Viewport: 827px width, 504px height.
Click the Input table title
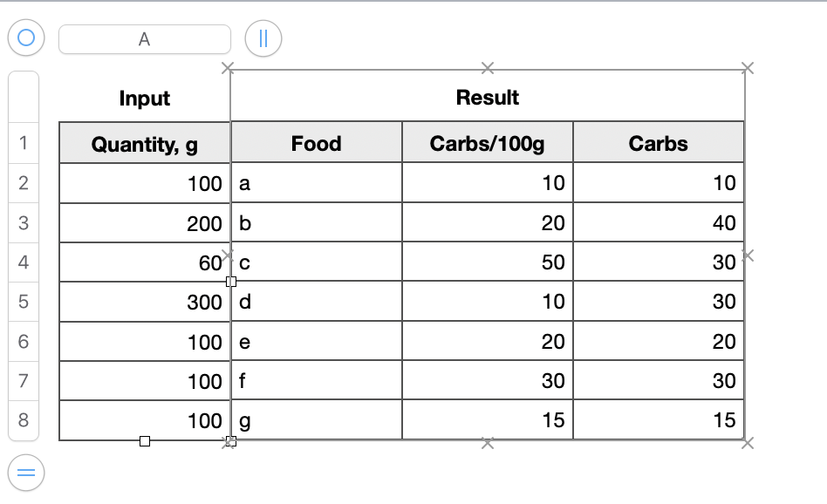145,98
